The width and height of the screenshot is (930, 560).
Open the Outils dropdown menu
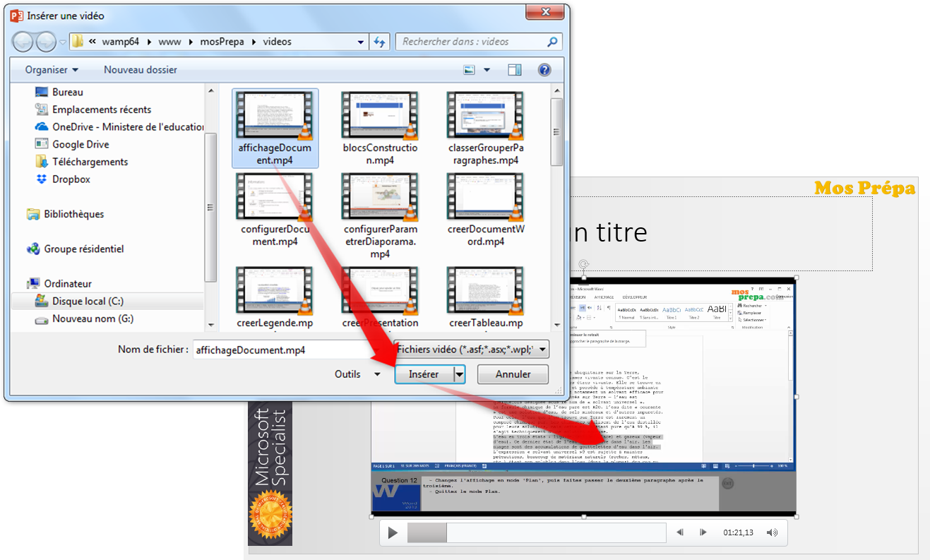coord(357,374)
